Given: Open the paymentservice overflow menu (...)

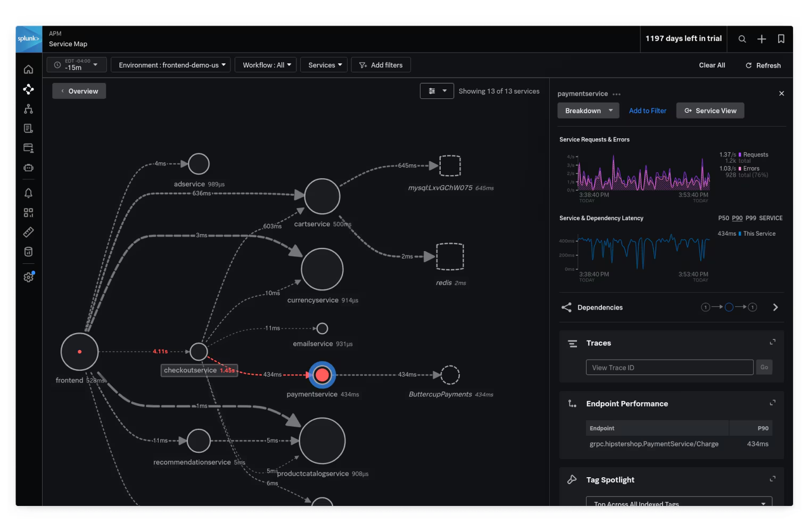Looking at the screenshot, I should point(616,94).
